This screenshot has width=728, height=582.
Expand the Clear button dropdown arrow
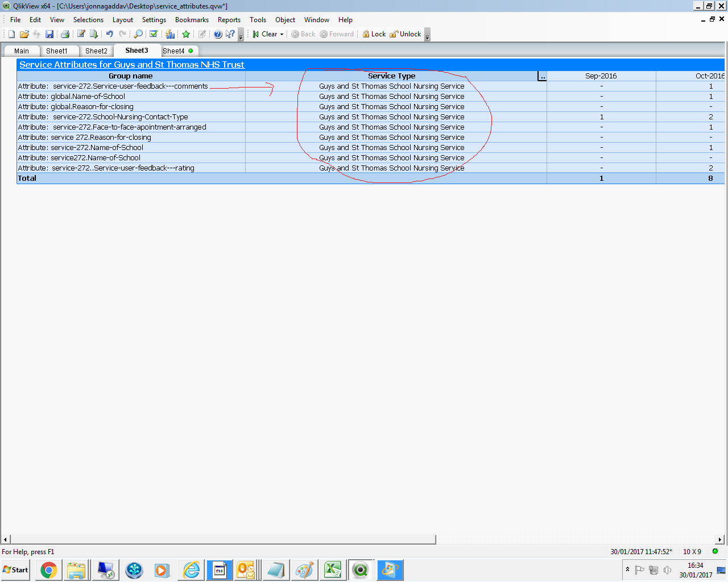pyautogui.click(x=282, y=34)
